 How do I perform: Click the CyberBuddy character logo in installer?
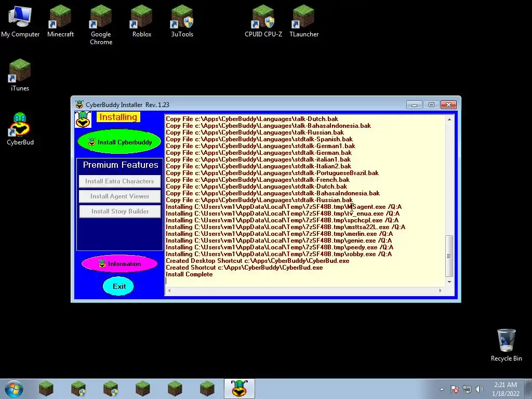83,119
